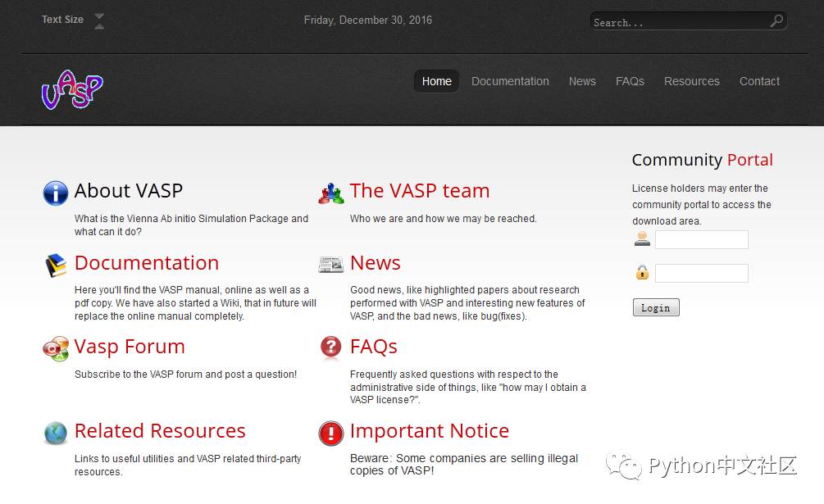Open the Documentation menu in the top navigation
The height and width of the screenshot is (504, 824).
(510, 81)
